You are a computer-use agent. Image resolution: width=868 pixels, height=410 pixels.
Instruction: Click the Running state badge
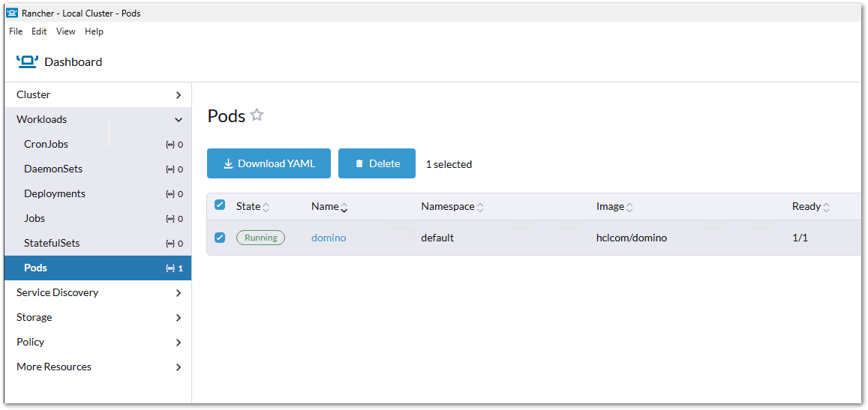coord(261,238)
